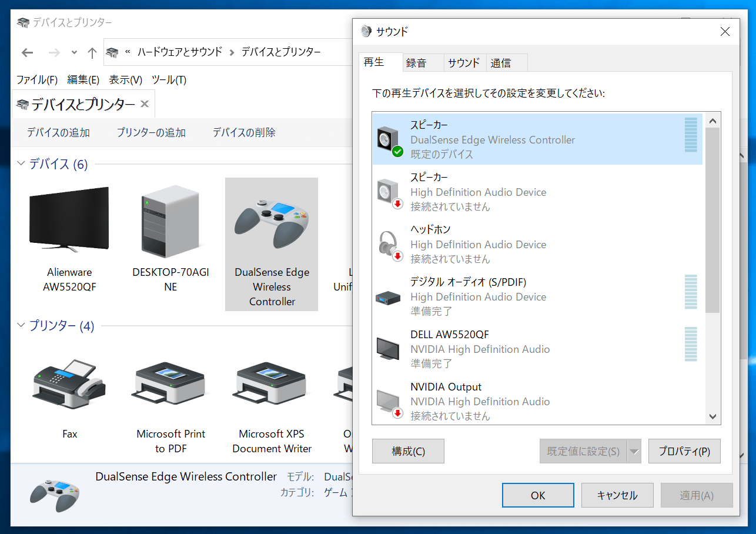Click the "High Definition Audio Device" text under ヘッドホン
Viewport: 756px width, 534px height.
point(478,245)
